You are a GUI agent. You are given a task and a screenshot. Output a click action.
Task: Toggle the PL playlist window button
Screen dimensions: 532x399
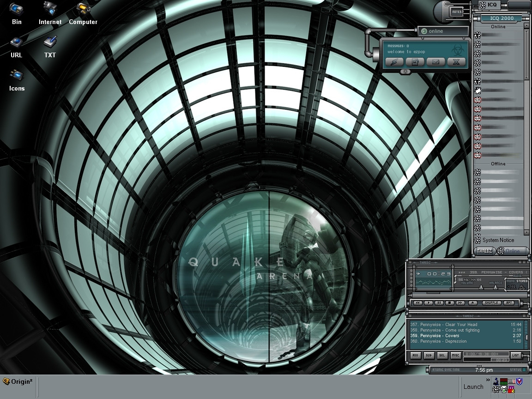[522, 287]
